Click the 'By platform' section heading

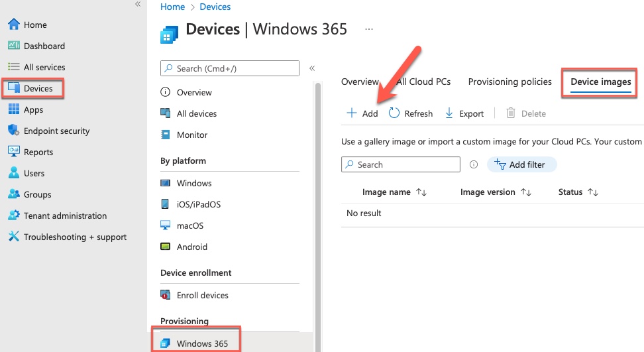(x=183, y=160)
